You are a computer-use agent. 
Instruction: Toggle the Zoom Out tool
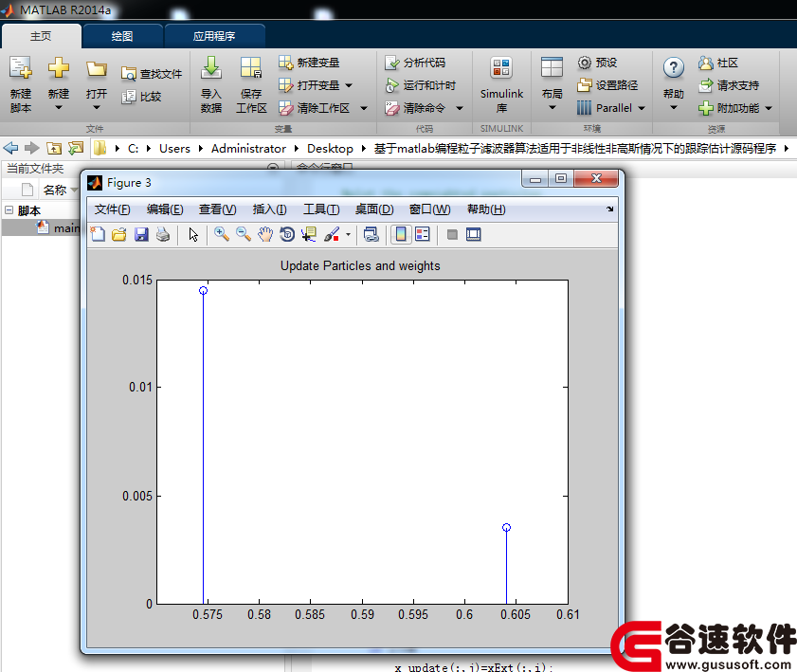click(x=244, y=234)
